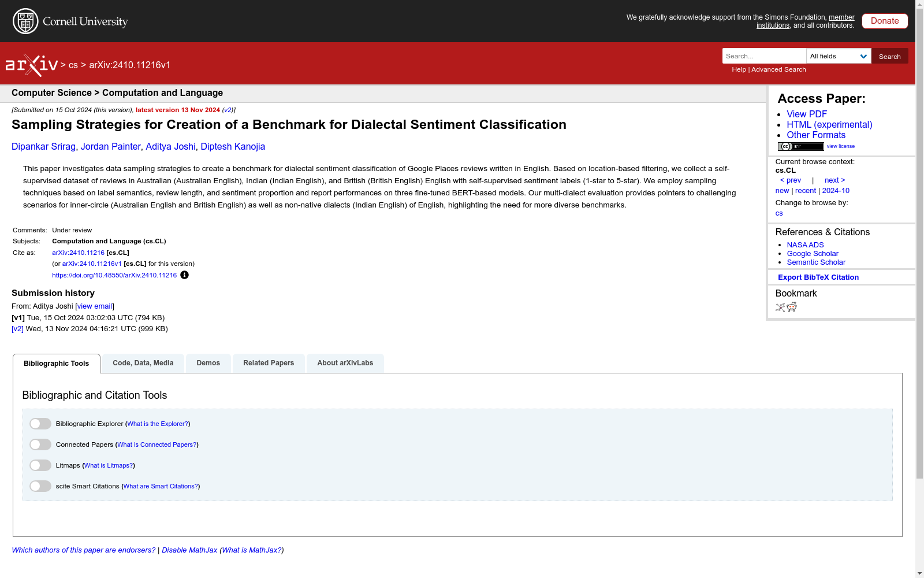Switch to Bibliographic Tools tab
Screen dimensions: 924x578
pyautogui.click(x=57, y=364)
